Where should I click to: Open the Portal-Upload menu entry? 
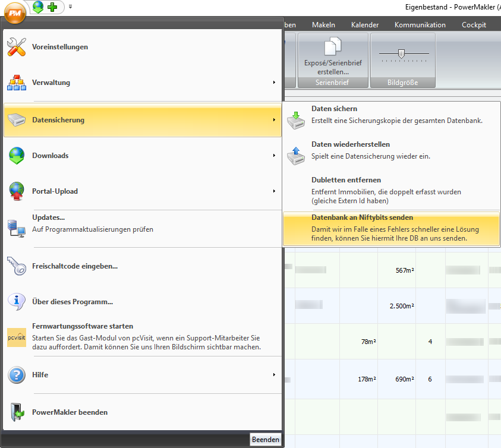tap(143, 191)
